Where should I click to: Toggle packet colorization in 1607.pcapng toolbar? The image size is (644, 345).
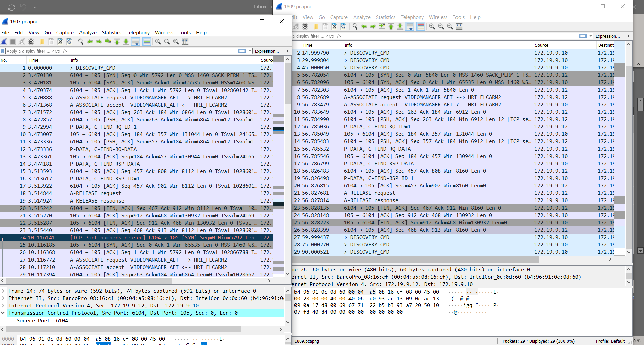146,42
